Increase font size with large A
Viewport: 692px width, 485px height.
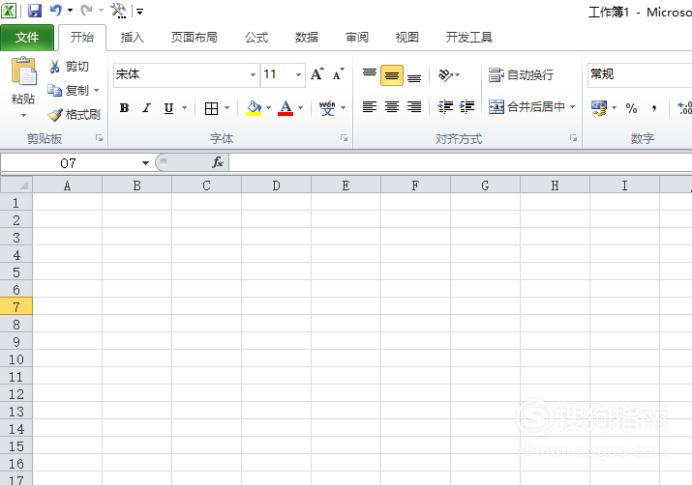point(317,74)
